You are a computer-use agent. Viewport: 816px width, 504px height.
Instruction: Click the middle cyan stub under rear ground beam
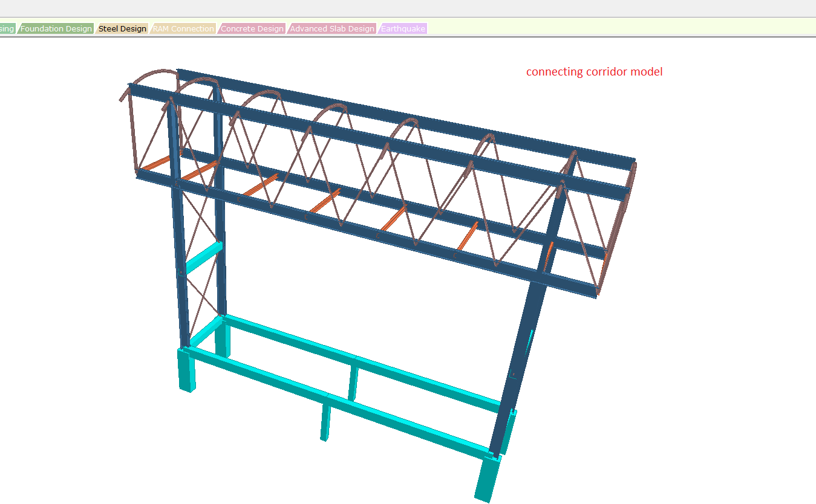click(353, 382)
